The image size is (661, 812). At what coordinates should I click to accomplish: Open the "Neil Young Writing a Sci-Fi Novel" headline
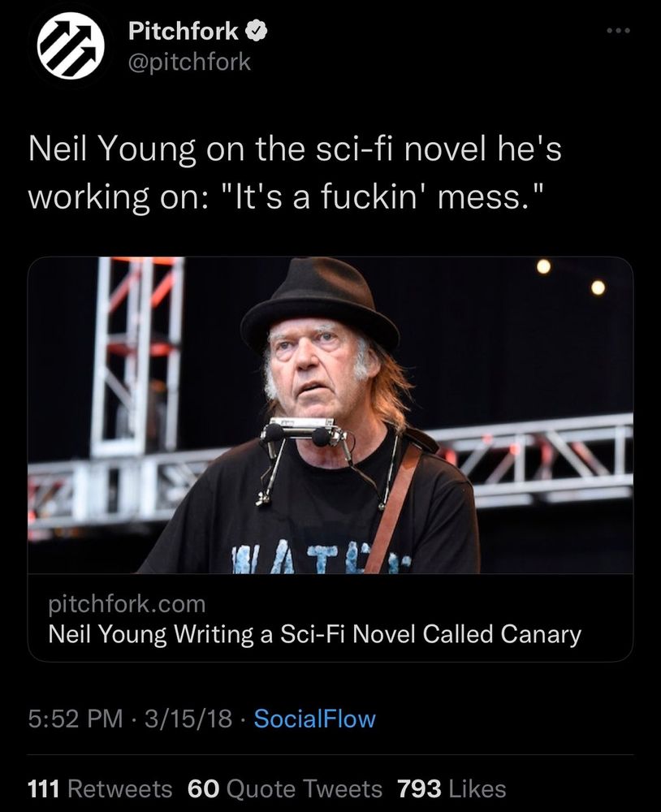coord(315,633)
